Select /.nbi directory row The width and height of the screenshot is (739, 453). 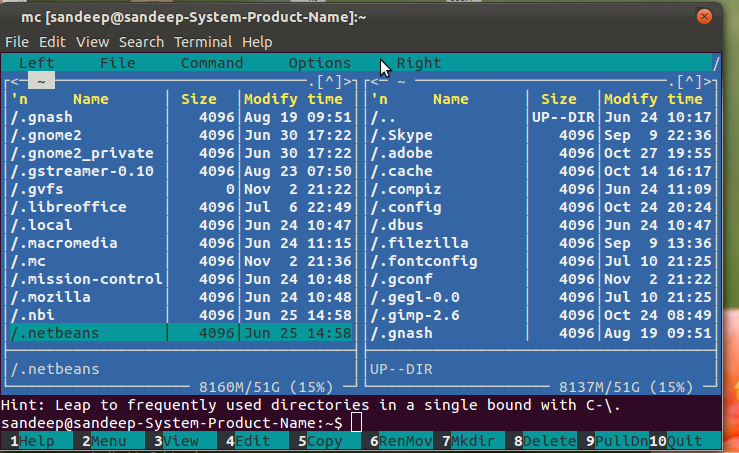coord(181,315)
